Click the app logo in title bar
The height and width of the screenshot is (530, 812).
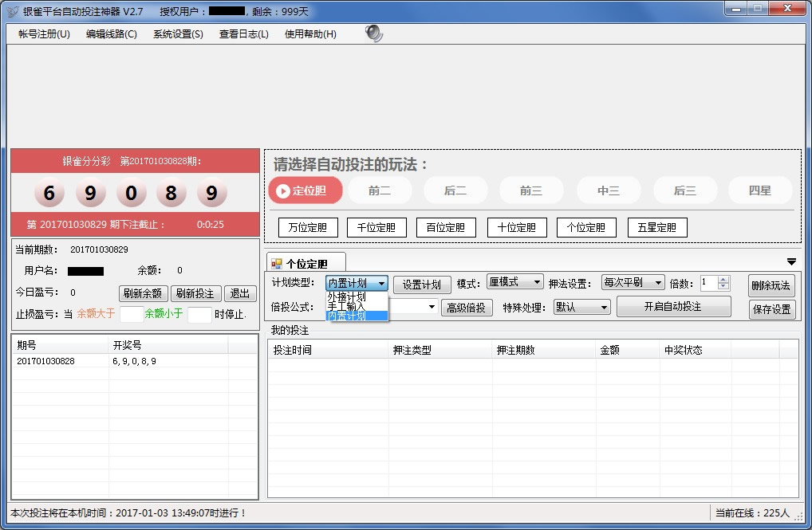[12, 11]
